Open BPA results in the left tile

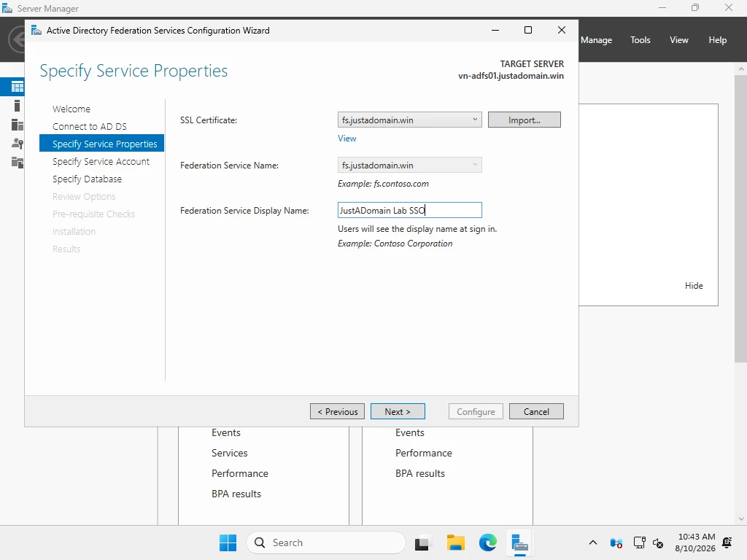pos(236,494)
